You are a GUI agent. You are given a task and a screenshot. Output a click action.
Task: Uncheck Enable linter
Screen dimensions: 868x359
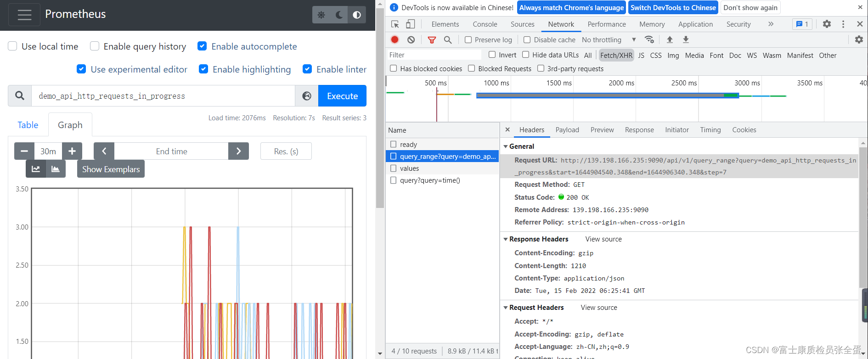(307, 69)
